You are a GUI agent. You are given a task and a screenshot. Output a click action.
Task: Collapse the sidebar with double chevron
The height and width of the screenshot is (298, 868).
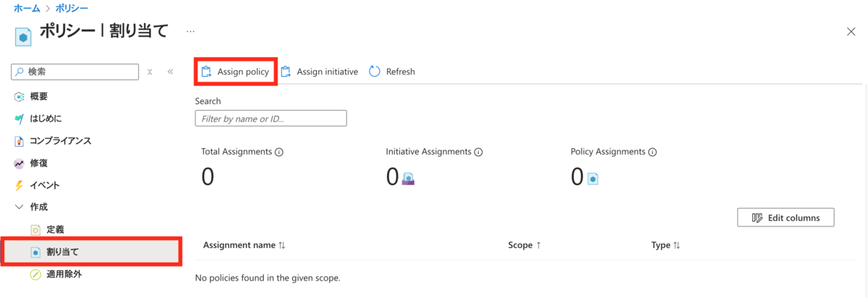(171, 72)
